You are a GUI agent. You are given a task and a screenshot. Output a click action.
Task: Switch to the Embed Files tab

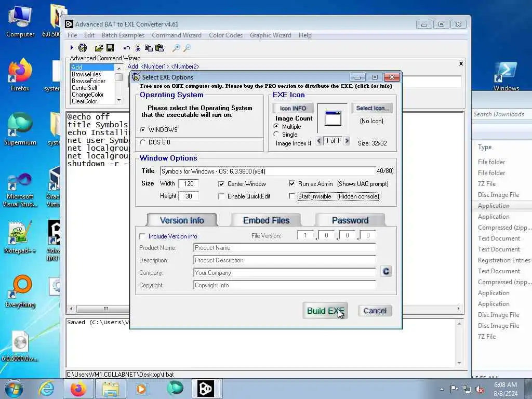click(x=266, y=220)
